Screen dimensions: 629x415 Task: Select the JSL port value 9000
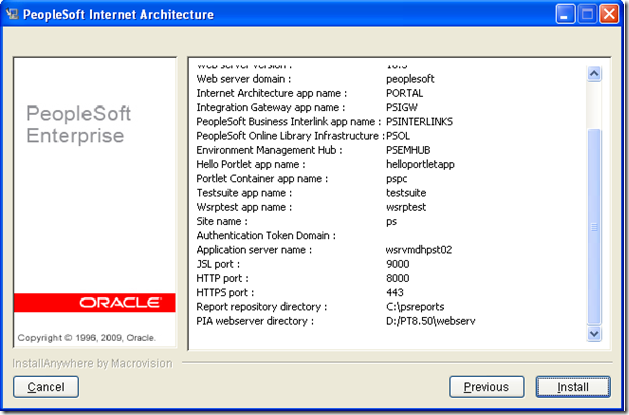(397, 264)
